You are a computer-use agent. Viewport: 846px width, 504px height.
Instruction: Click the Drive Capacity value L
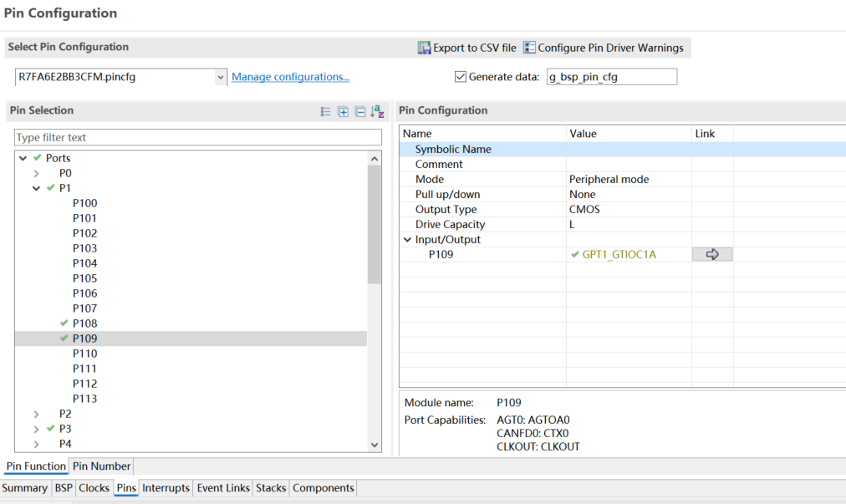572,225
